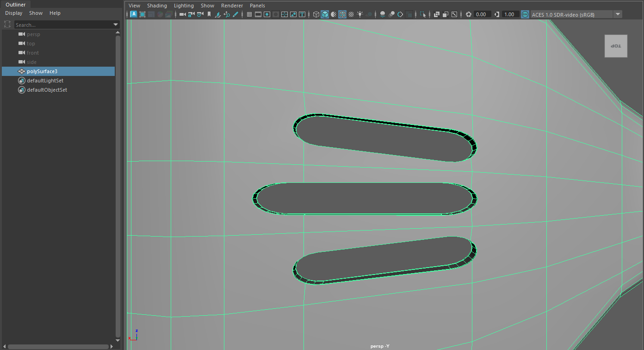Toggle the Lock camera icon
The height and width of the screenshot is (350, 644).
[x=191, y=14]
